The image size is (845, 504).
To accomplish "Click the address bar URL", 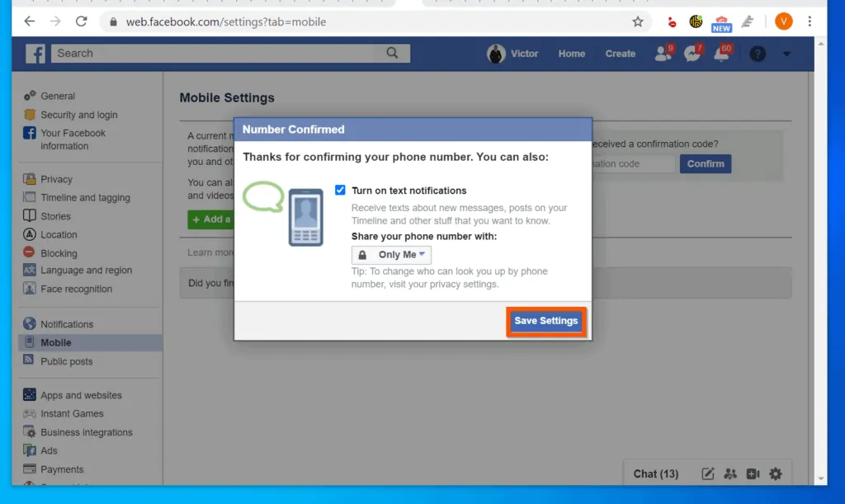I will (x=226, y=22).
